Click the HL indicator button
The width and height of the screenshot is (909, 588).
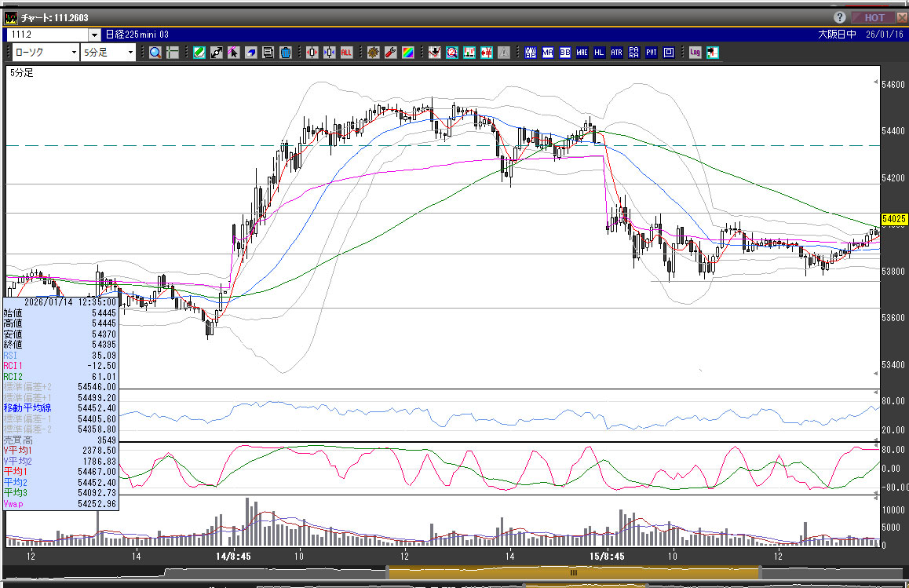(x=599, y=53)
